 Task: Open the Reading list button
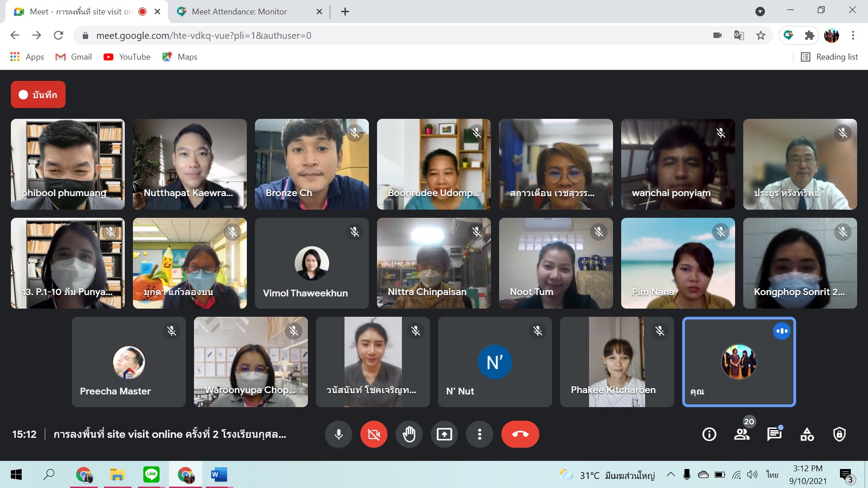pyautogui.click(x=830, y=57)
